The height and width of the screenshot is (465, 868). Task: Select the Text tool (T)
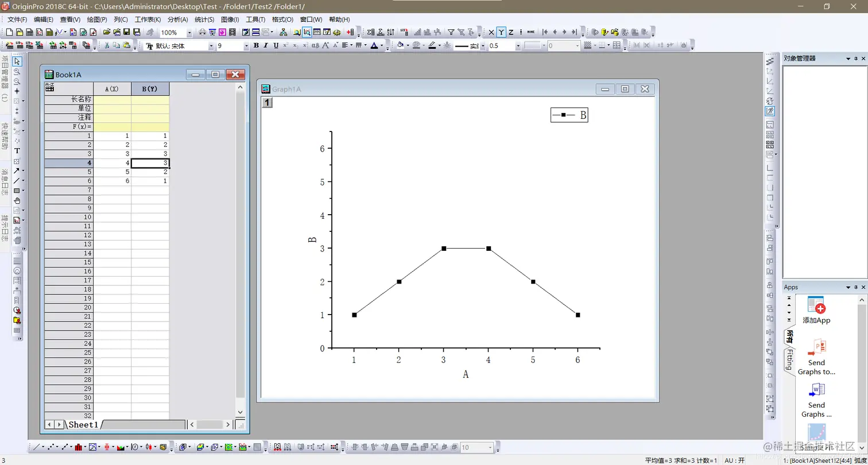click(x=17, y=150)
